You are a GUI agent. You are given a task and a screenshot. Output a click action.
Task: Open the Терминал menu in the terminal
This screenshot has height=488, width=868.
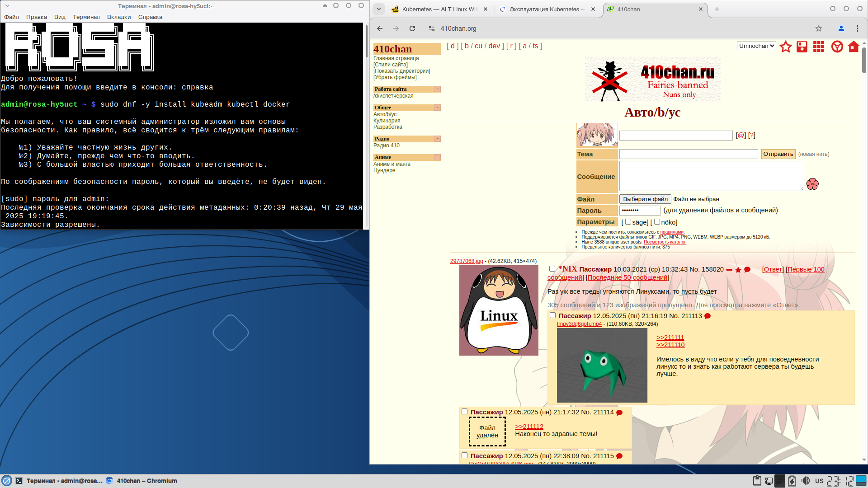(86, 17)
